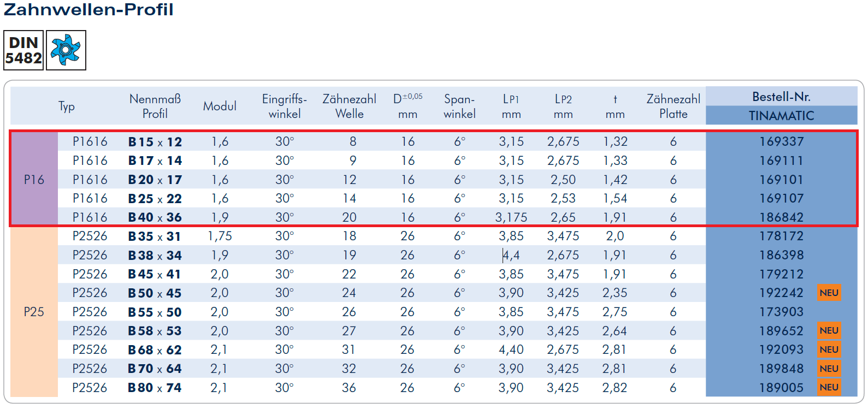Viewport: 868px width, 409px height.
Task: Select profile B 80 x 74
Action: click(155, 388)
